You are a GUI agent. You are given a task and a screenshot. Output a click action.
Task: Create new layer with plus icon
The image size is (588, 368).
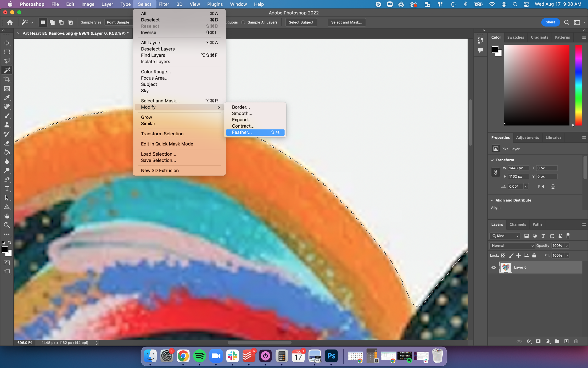(566, 341)
